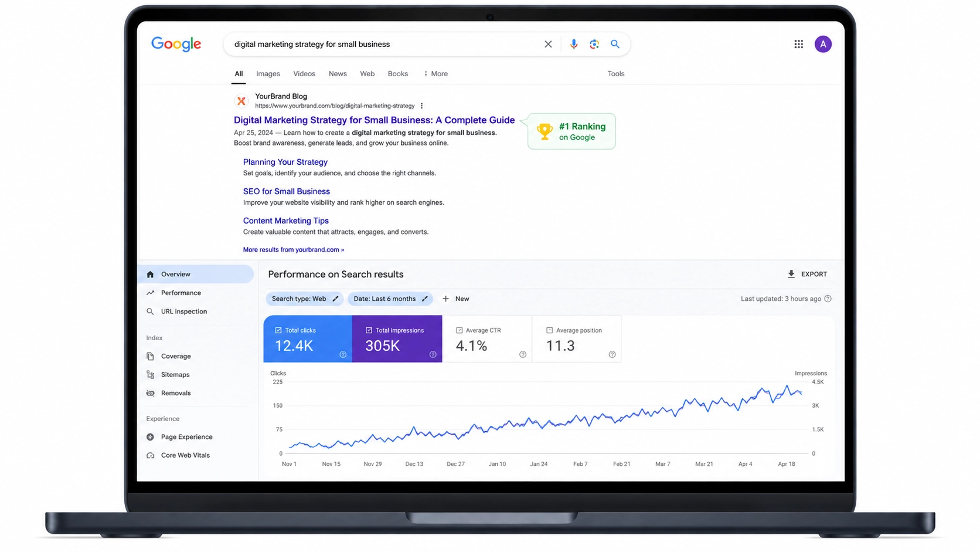Open help icon on Average CTR card

(x=523, y=354)
